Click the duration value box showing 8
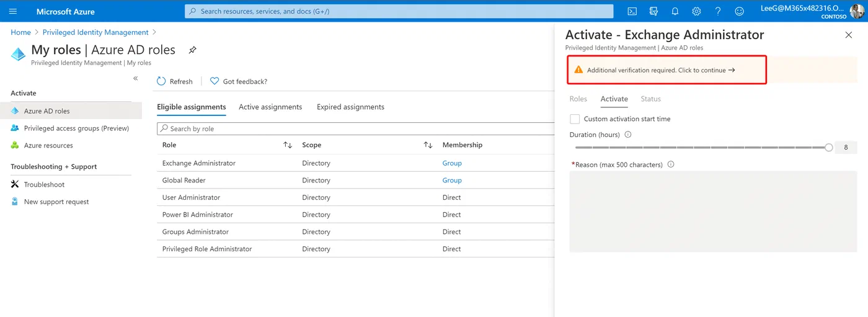 [846, 148]
